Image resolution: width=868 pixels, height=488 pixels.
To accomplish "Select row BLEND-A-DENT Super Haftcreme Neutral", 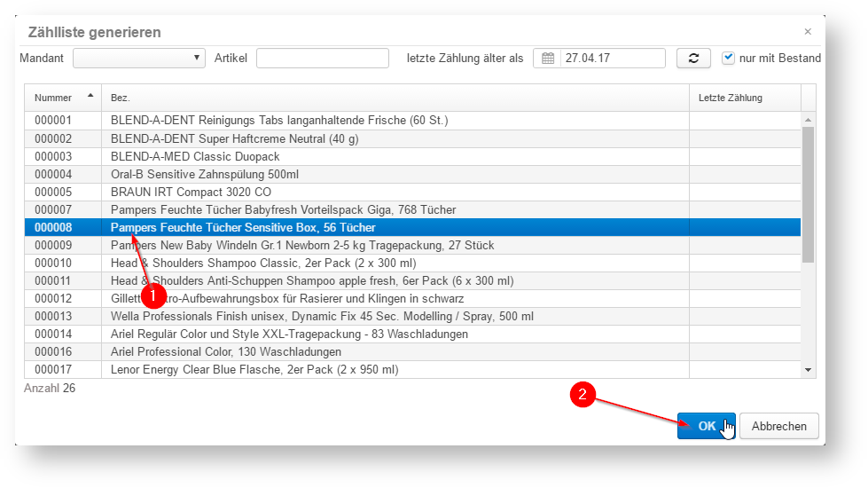I will coord(412,138).
